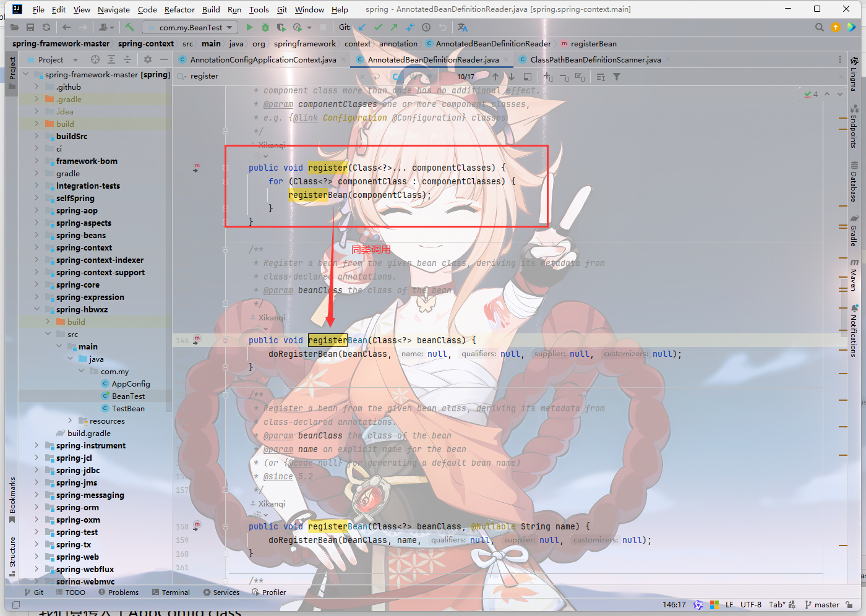The image size is (866, 616).
Task: Click the Save All disk icon
Action: (30, 27)
